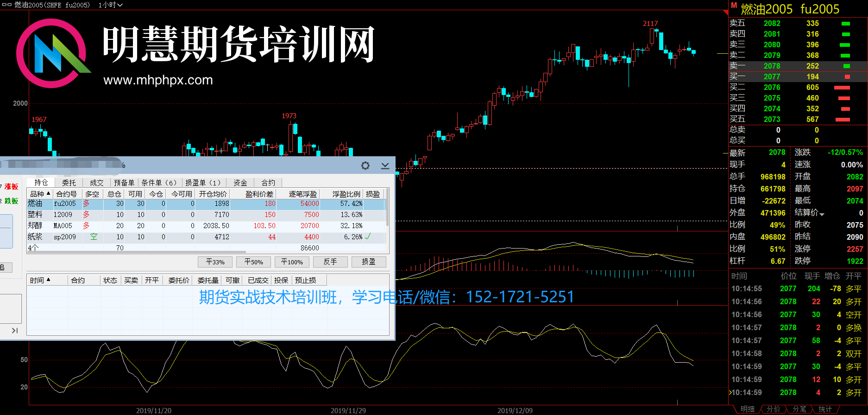Image resolution: width=868 pixels, height=415 pixels.
Task: Select the 塑料 l2009 position row
Action: click(206, 215)
